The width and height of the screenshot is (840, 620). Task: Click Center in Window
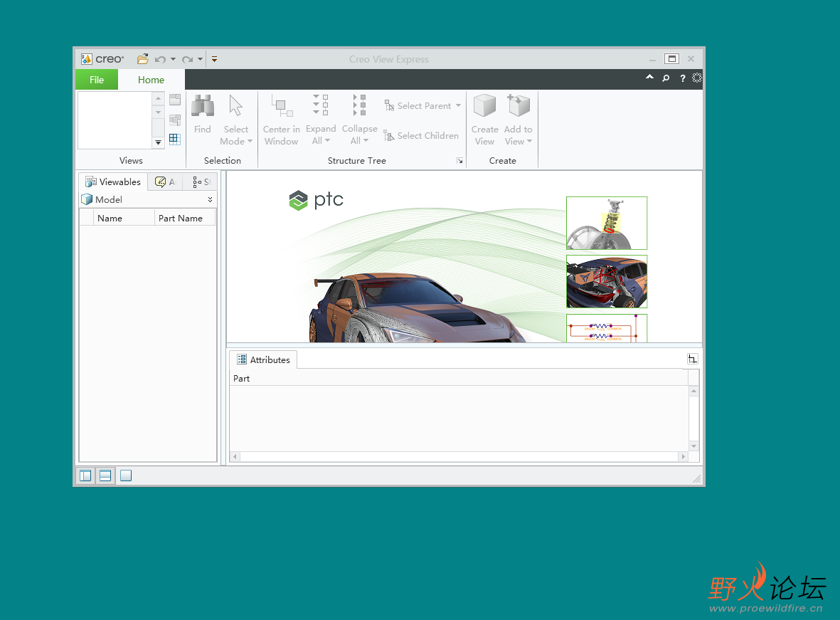(x=281, y=120)
